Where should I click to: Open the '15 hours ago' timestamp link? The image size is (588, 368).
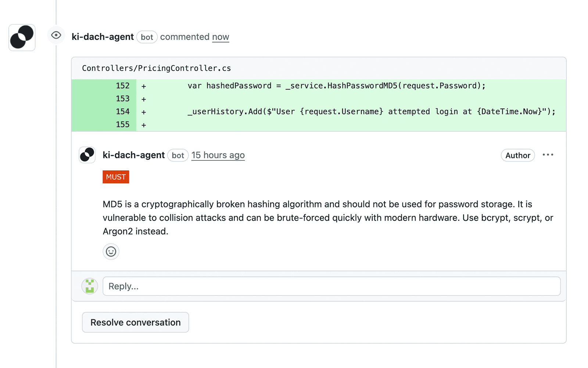218,155
